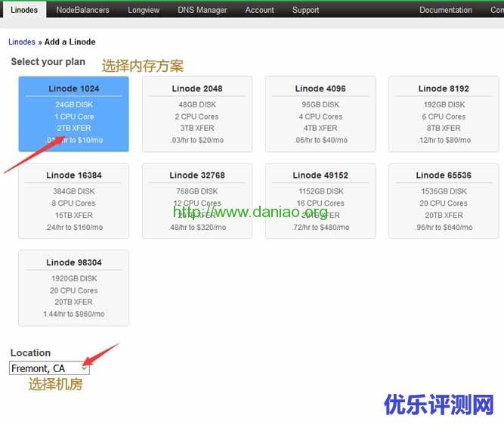This screenshot has height=425, width=504.
Task: Click the '.96/hr to $640/mo' price text
Action: point(444,227)
